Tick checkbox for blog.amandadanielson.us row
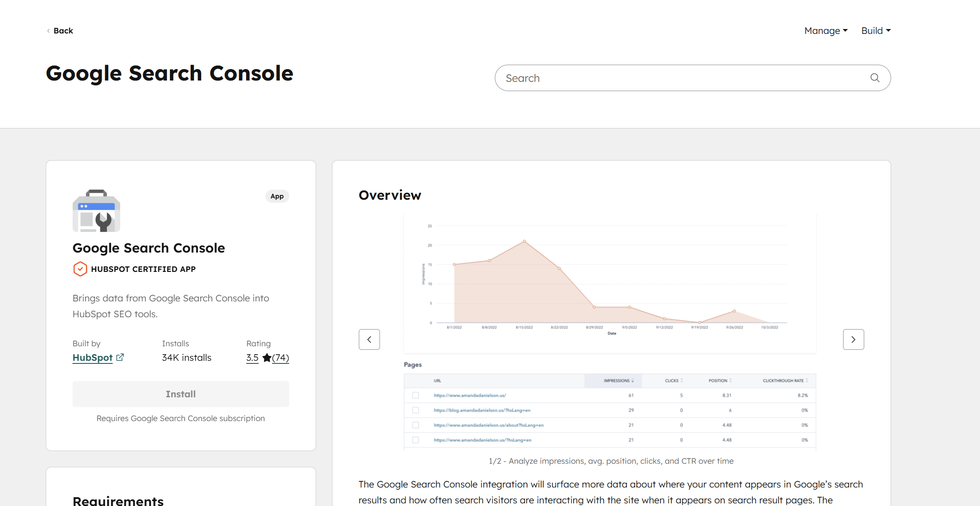Viewport: 980px width, 506px height. pos(416,410)
